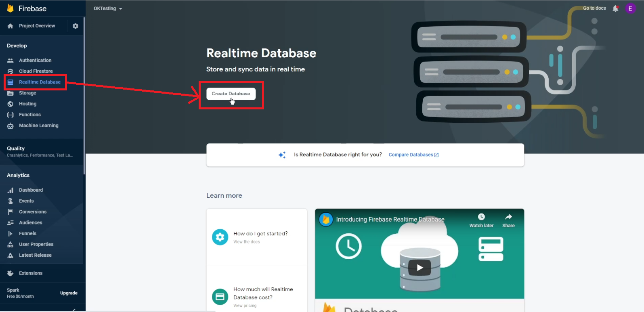Screen dimensions: 644x312
Task: Open project settings gear icon
Action: point(76,26)
